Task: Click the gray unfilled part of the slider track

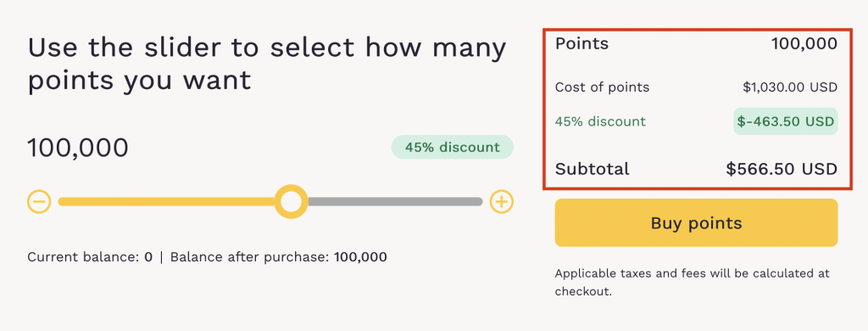Action: [x=395, y=201]
